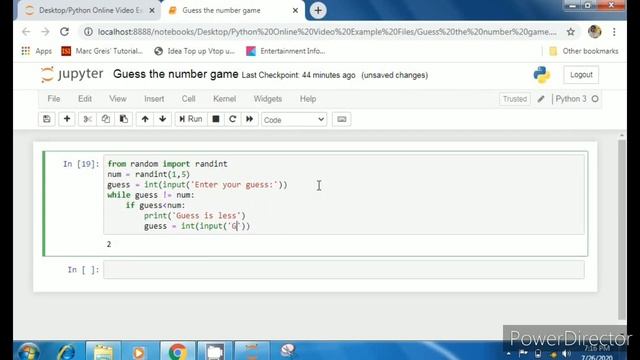Cut selected cells with scissors icon
Screen dimensions: 640x360
87,119
